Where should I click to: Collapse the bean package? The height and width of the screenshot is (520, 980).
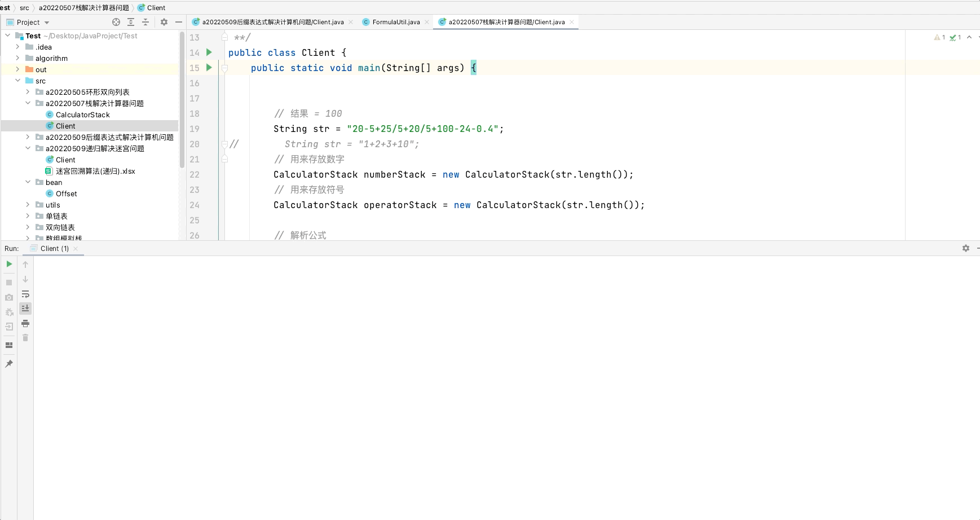click(x=28, y=182)
